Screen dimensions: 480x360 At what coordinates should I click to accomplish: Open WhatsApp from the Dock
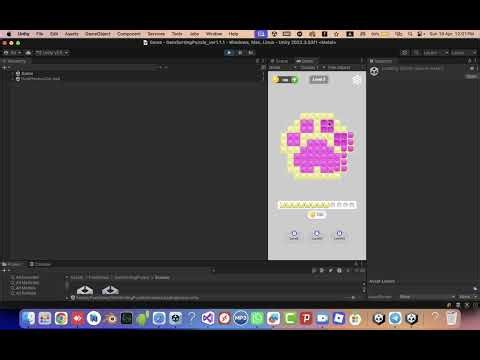coord(257,318)
